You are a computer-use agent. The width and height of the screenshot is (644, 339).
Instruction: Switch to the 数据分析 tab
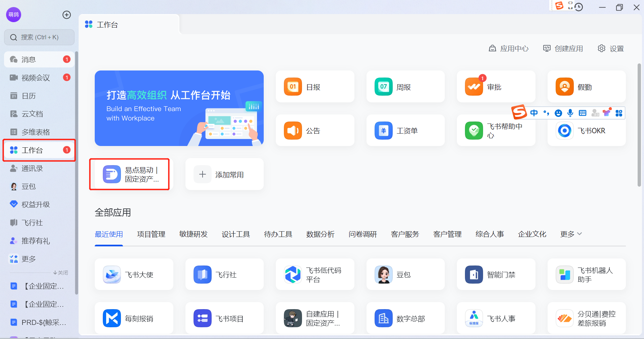[320, 234]
